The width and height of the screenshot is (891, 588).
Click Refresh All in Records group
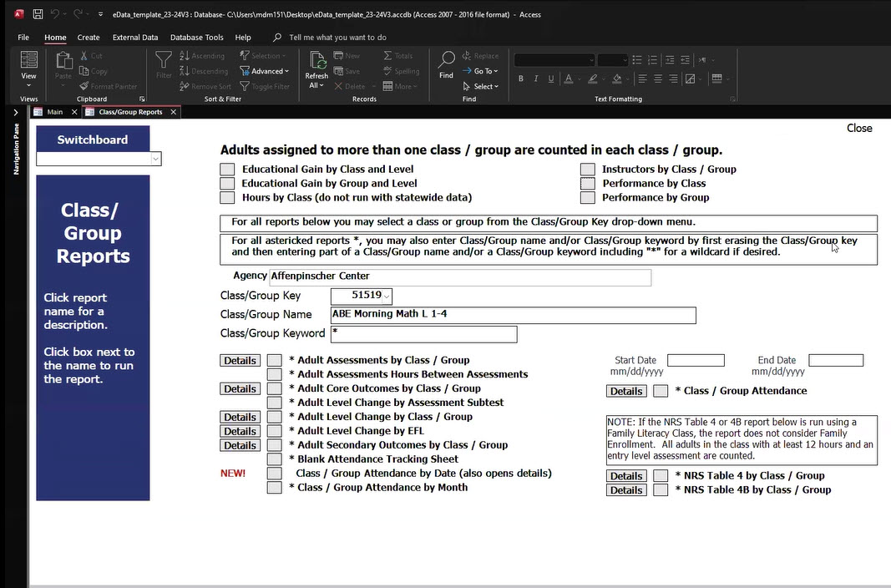tap(316, 69)
